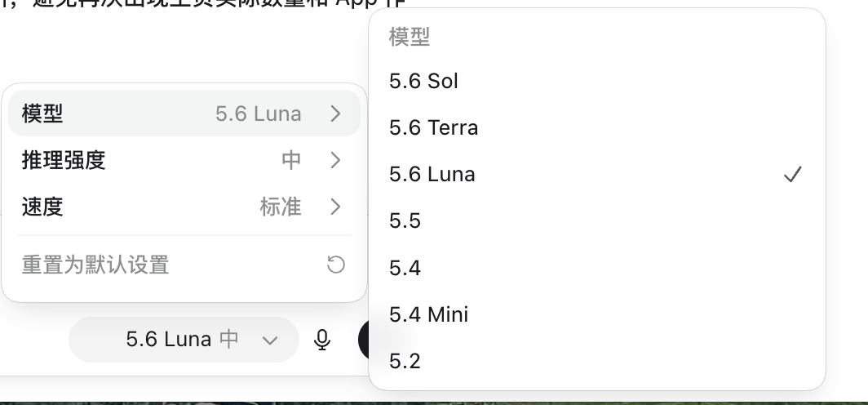Click the chevron on 速度 标准 row
Viewport: 868px width, 405px height.
click(335, 207)
